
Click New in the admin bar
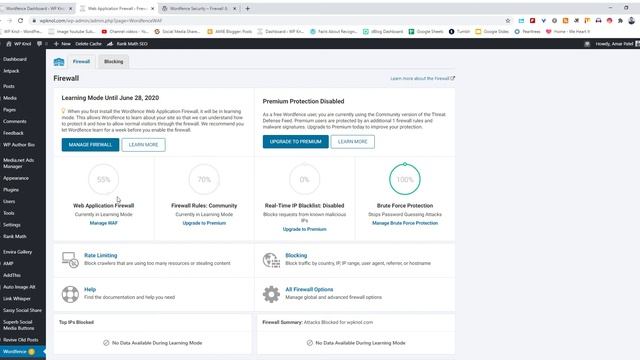[x=62, y=44]
